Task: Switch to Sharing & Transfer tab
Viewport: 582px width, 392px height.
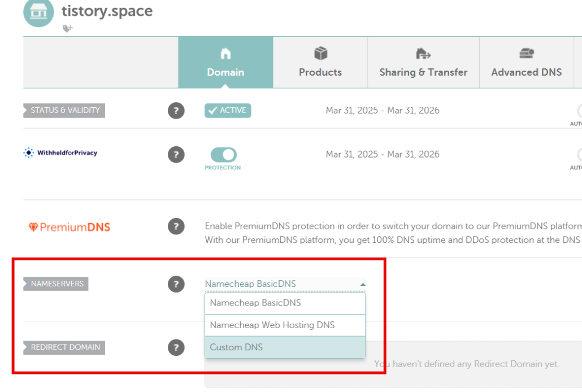Action: 424,62
